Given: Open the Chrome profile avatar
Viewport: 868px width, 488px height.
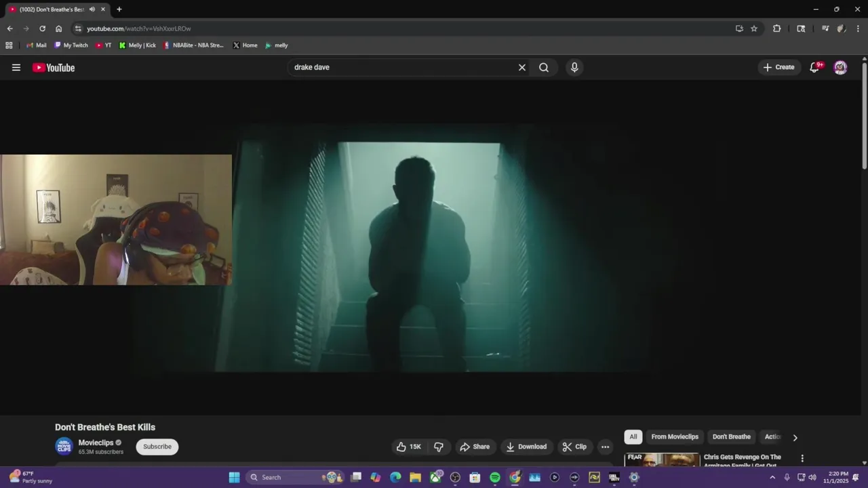Looking at the screenshot, I should (841, 28).
